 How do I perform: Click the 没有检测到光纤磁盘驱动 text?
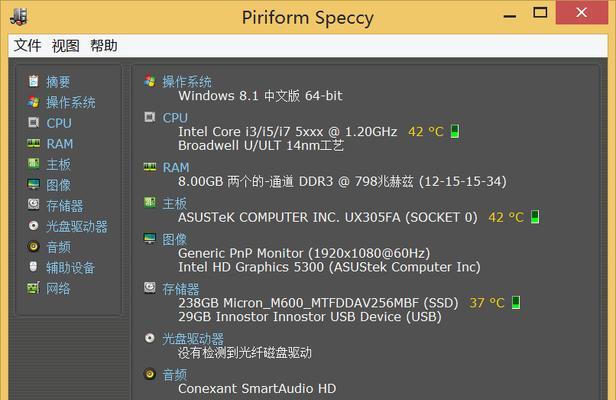click(245, 352)
